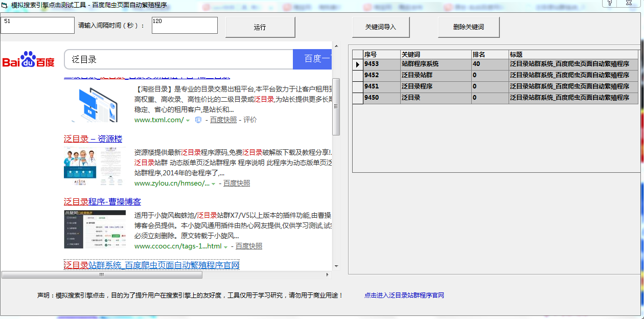Click the 泛目录 keyword cell in row 9450
644x319 pixels.
point(435,98)
